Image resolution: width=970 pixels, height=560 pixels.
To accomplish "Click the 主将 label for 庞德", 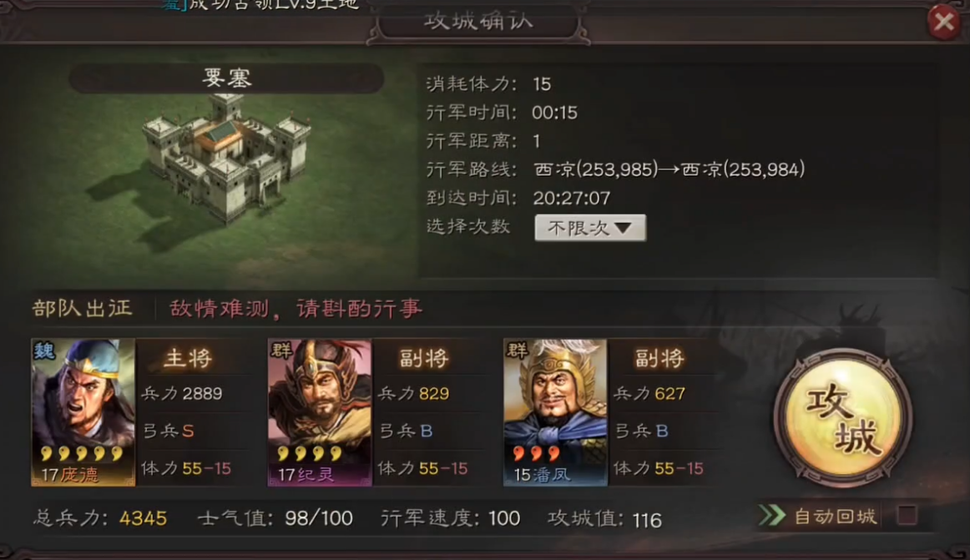I will click(x=188, y=358).
